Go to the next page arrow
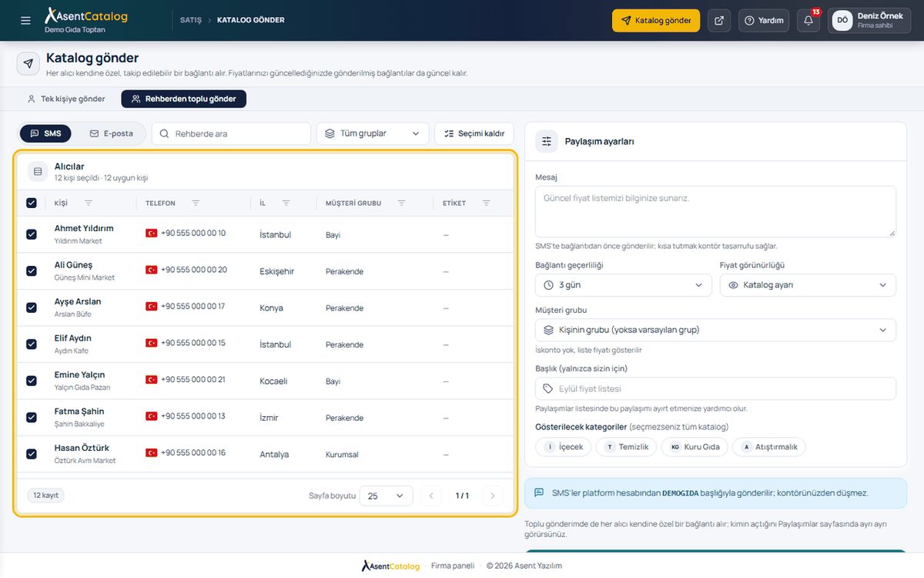The height and width of the screenshot is (578, 924). tap(493, 496)
